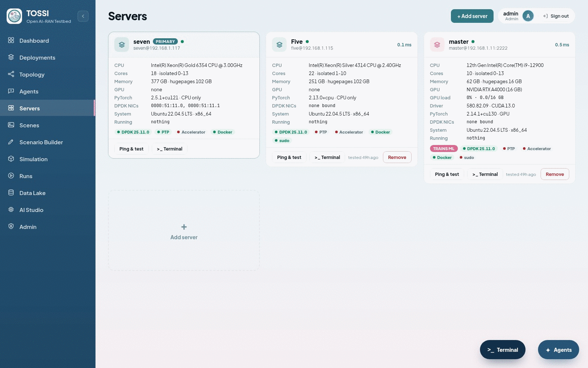Click the 0.1 ms latency on Five
Viewport: 588px width, 368px height.
(x=404, y=45)
